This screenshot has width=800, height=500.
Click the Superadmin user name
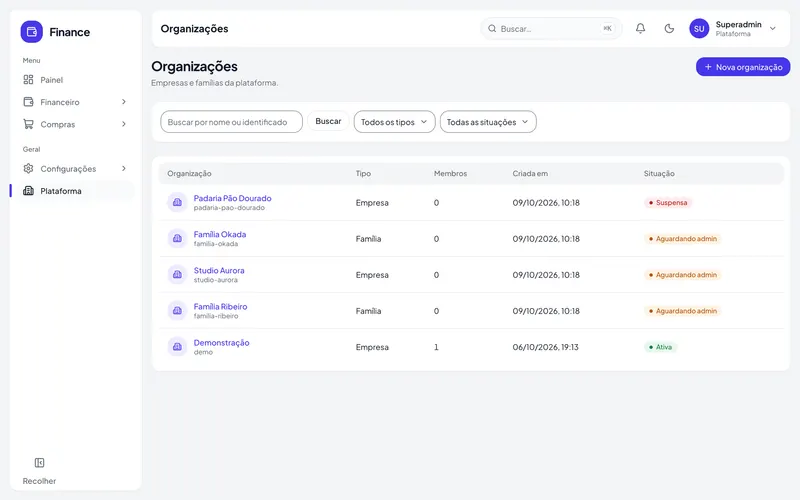point(738,24)
